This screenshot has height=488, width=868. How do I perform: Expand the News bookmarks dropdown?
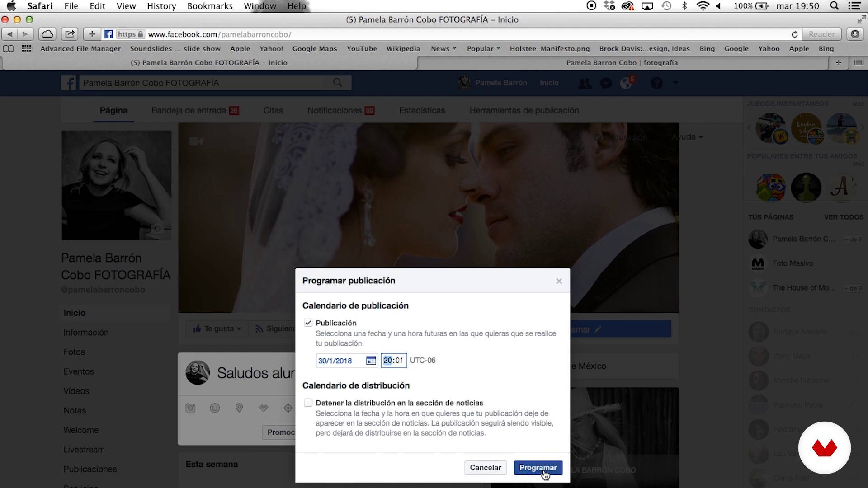click(x=443, y=48)
